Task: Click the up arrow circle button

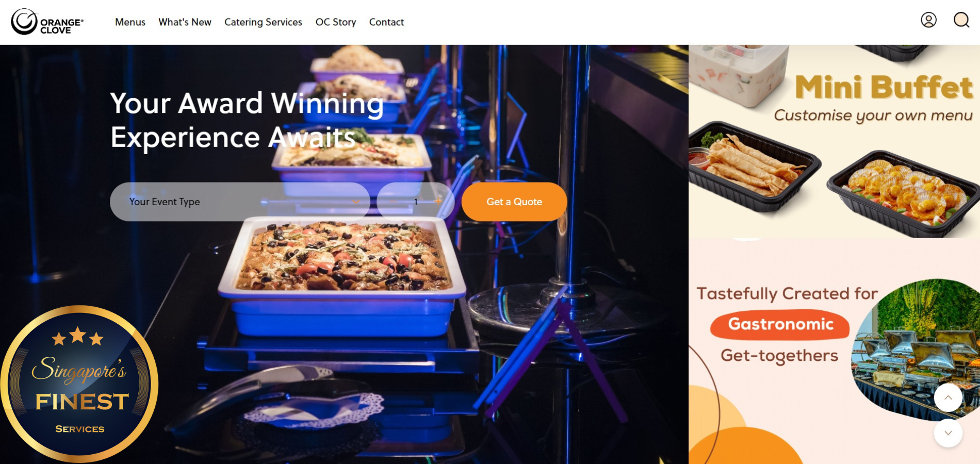Action: pyautogui.click(x=948, y=397)
